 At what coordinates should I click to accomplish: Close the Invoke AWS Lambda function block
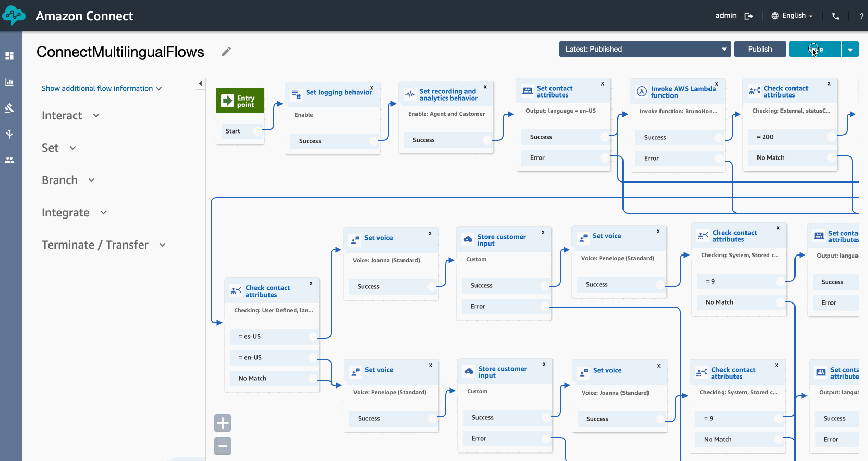(x=717, y=84)
